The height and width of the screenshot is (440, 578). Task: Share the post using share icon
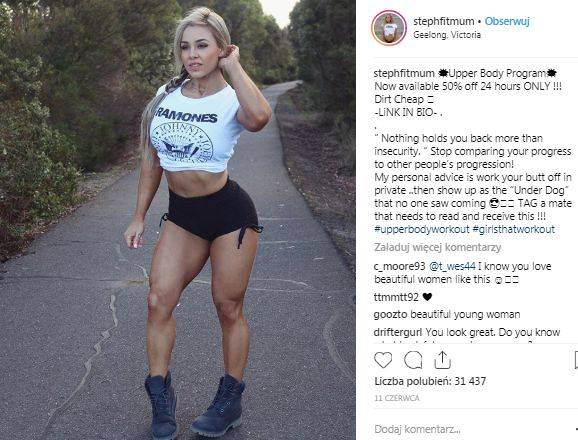tap(442, 360)
